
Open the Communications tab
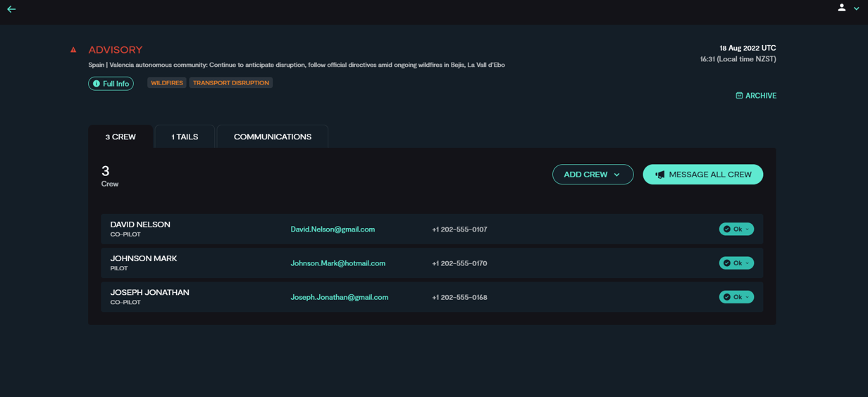click(272, 137)
